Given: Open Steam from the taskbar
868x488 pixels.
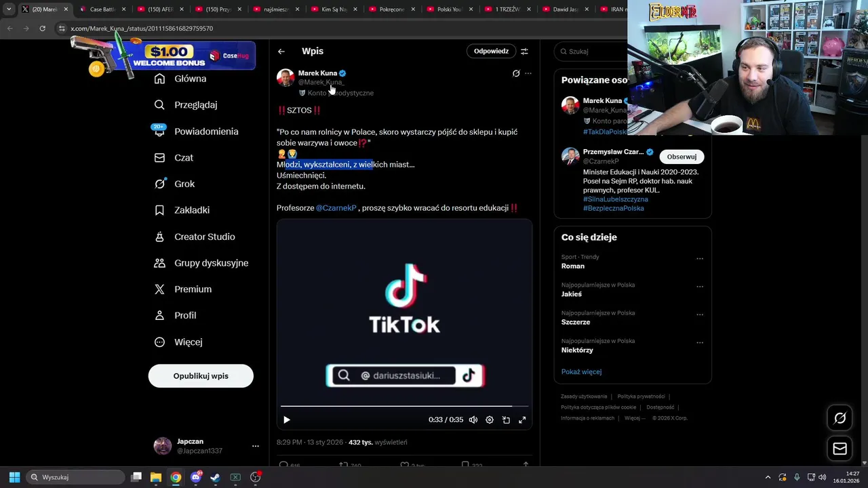Looking at the screenshot, I should tap(215, 477).
